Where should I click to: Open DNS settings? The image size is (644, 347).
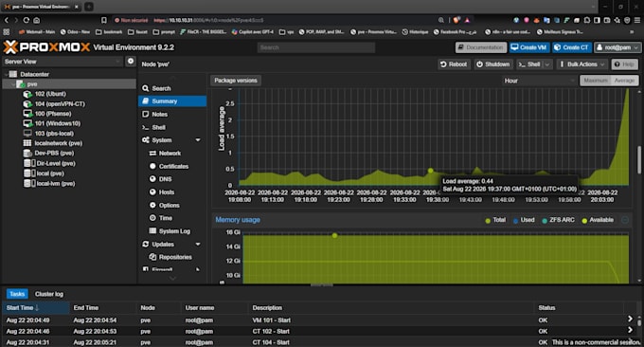click(165, 179)
